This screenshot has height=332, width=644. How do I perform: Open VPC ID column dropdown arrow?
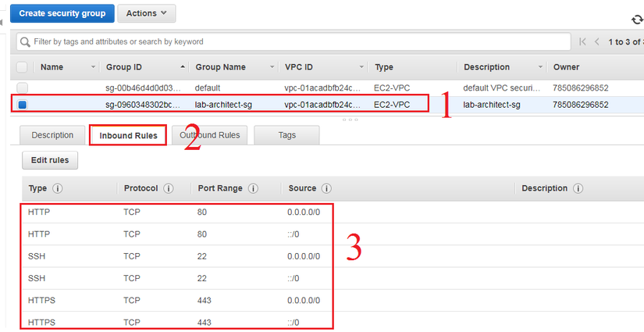(361, 67)
